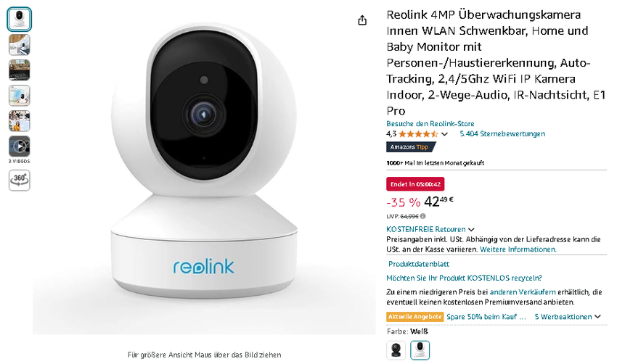Select the second product thumbnail
The width and height of the screenshot is (617, 364).
tap(20, 45)
